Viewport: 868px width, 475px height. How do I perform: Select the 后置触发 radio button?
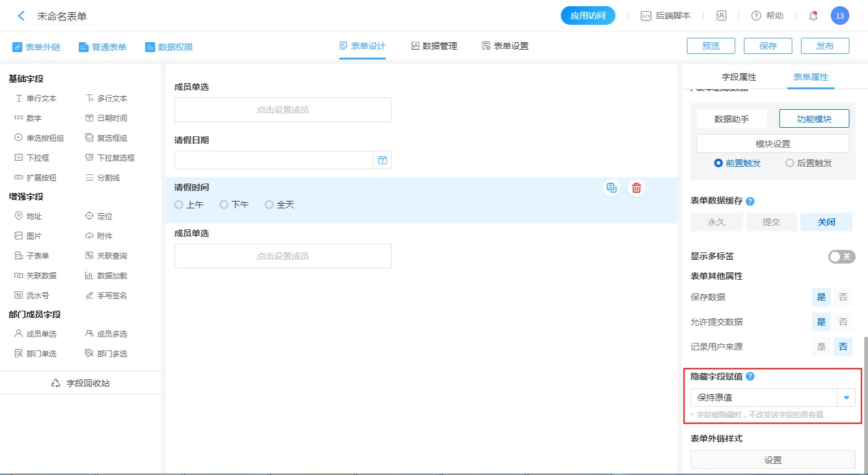[790, 163]
